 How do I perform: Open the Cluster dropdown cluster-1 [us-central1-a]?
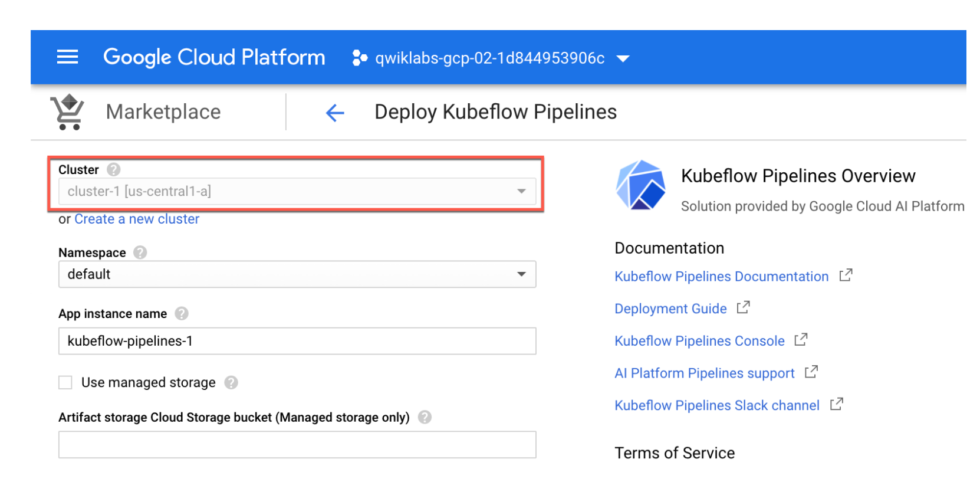point(297,191)
